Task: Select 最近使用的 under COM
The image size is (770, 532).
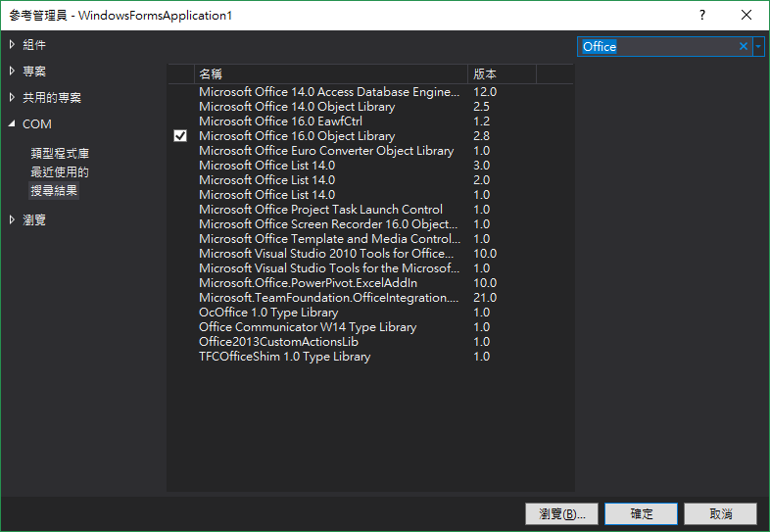Action: [60, 171]
